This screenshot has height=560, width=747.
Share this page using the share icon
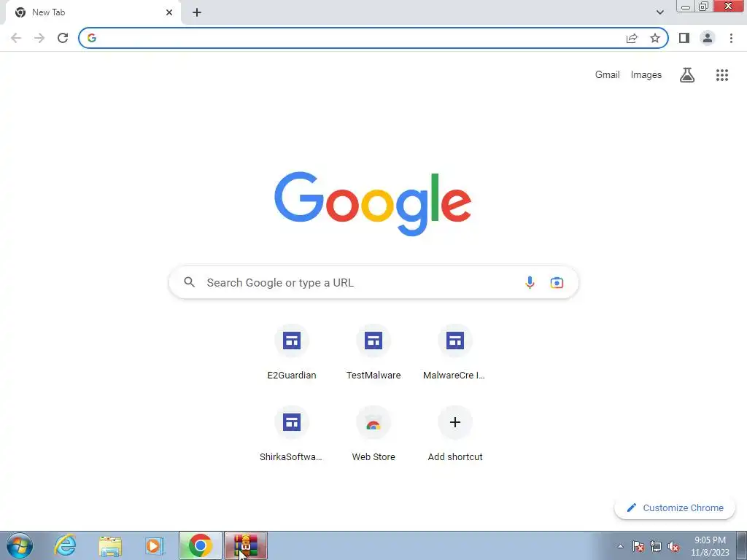632,38
